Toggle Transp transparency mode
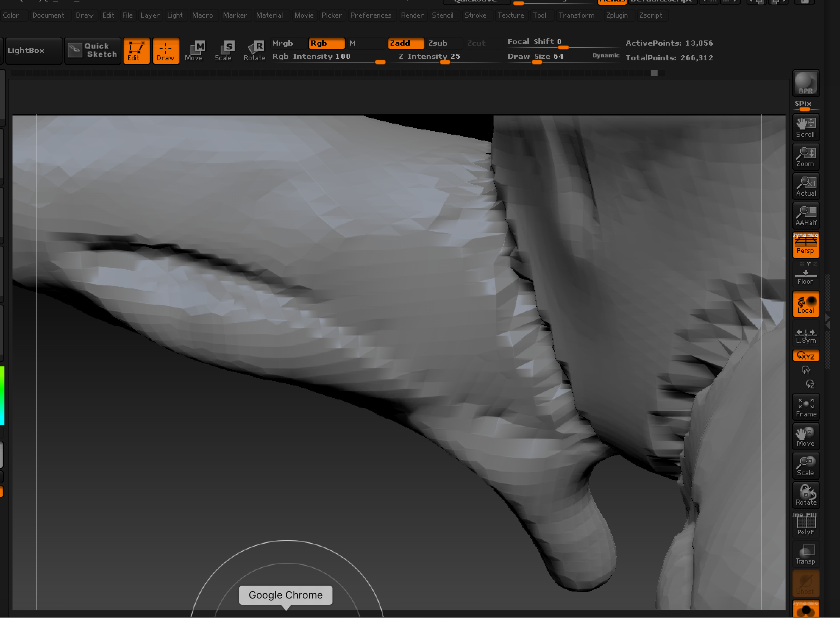The width and height of the screenshot is (840, 618). (x=805, y=554)
